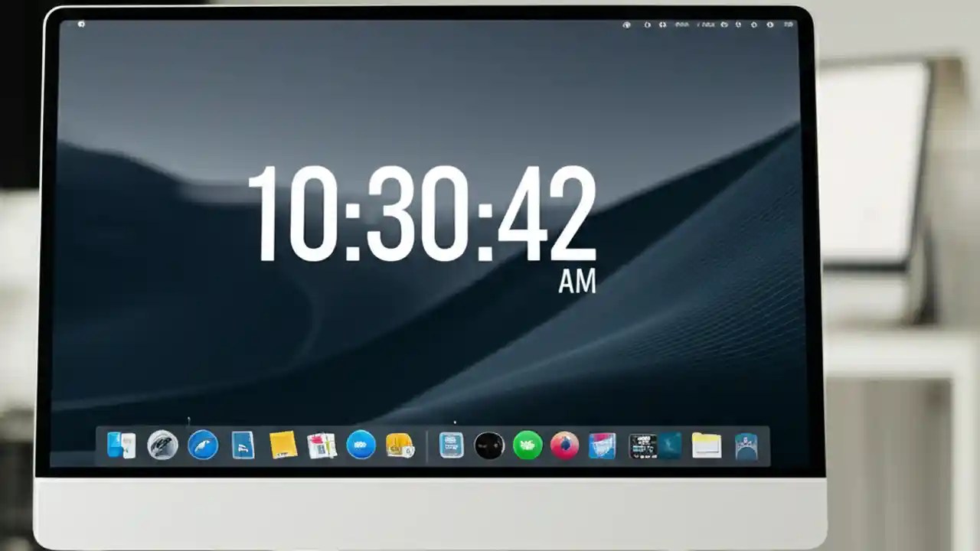Click the black circular camera icon in the Dock
The width and height of the screenshot is (980, 551).
point(488,444)
